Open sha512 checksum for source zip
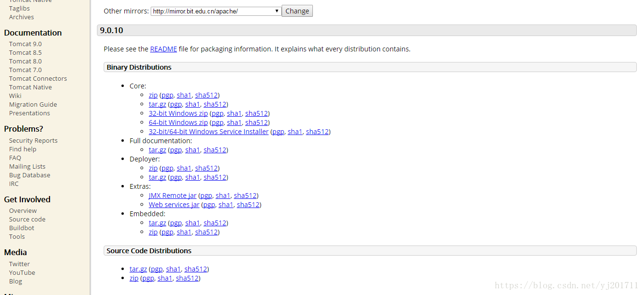The image size is (644, 295). coord(187,278)
